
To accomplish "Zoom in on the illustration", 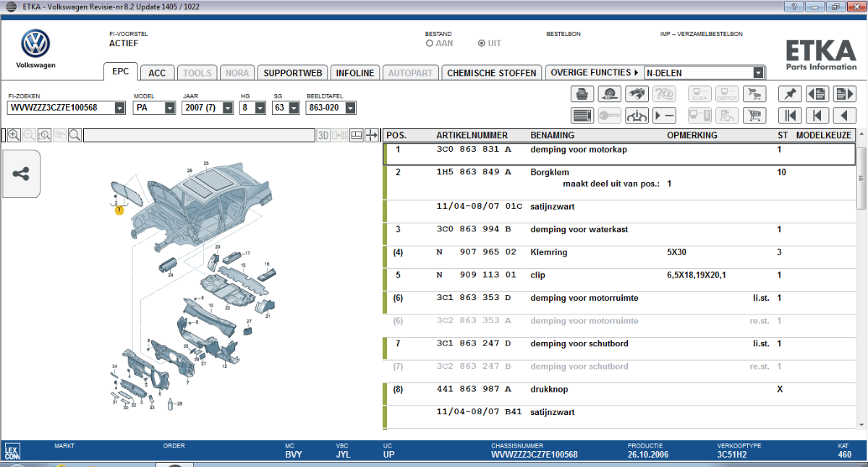I will tap(14, 135).
